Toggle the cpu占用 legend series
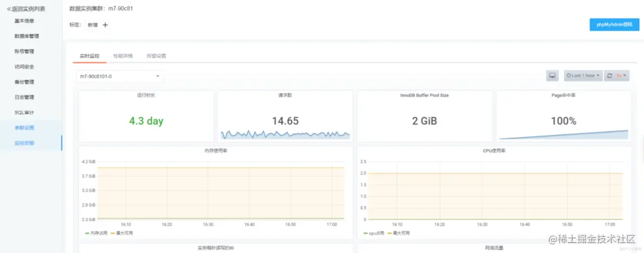Screen dimensions: 644x253 coord(374,233)
